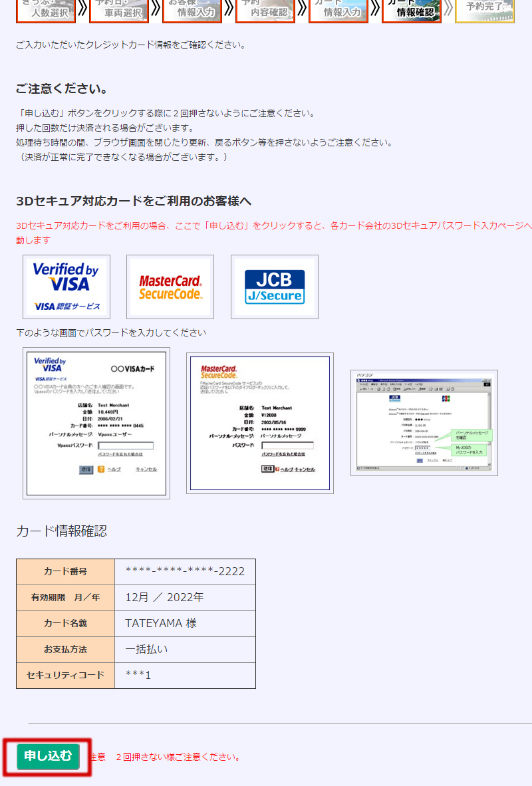Open the お客様情報入力 step in progress bar

click(192, 11)
